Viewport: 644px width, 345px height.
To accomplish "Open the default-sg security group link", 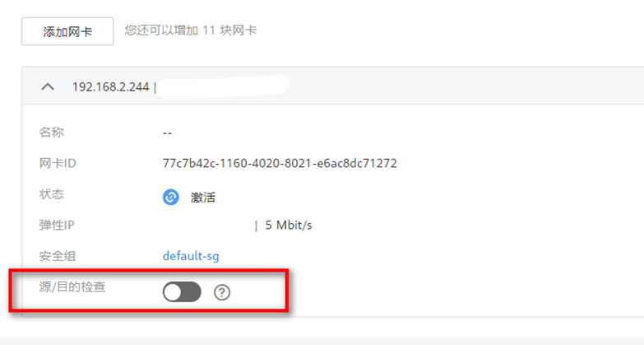I will [x=191, y=256].
